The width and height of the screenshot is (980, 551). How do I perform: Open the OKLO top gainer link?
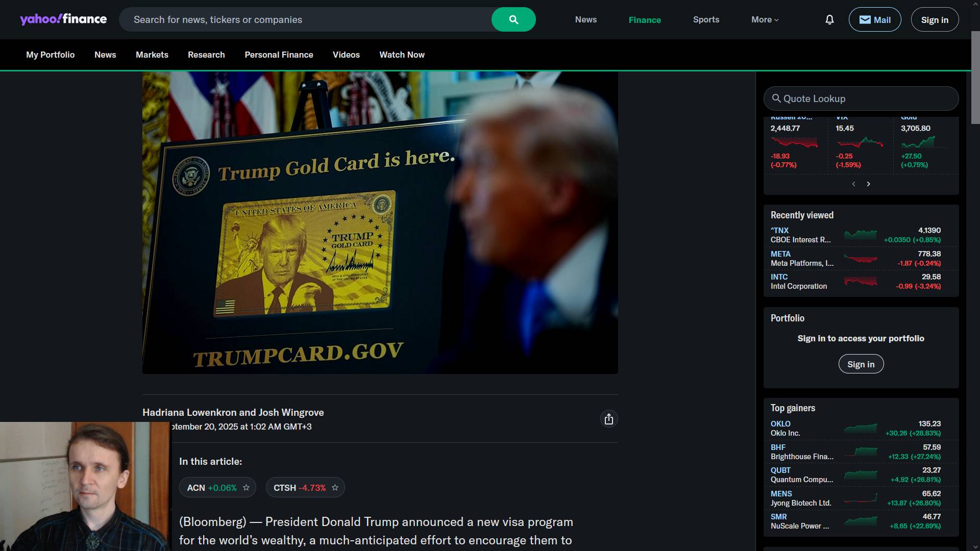(x=780, y=424)
